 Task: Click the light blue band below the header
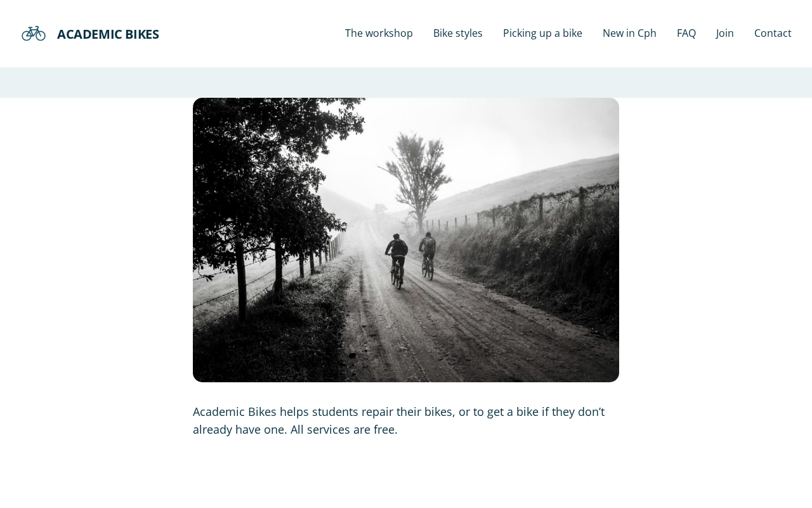(406, 83)
